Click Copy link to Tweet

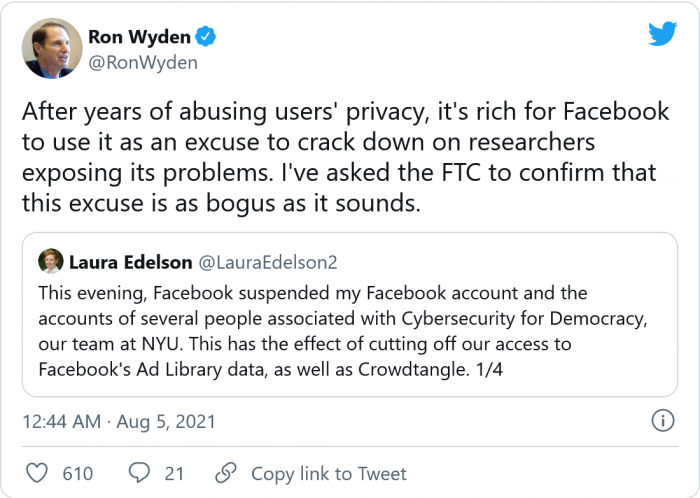point(328,473)
